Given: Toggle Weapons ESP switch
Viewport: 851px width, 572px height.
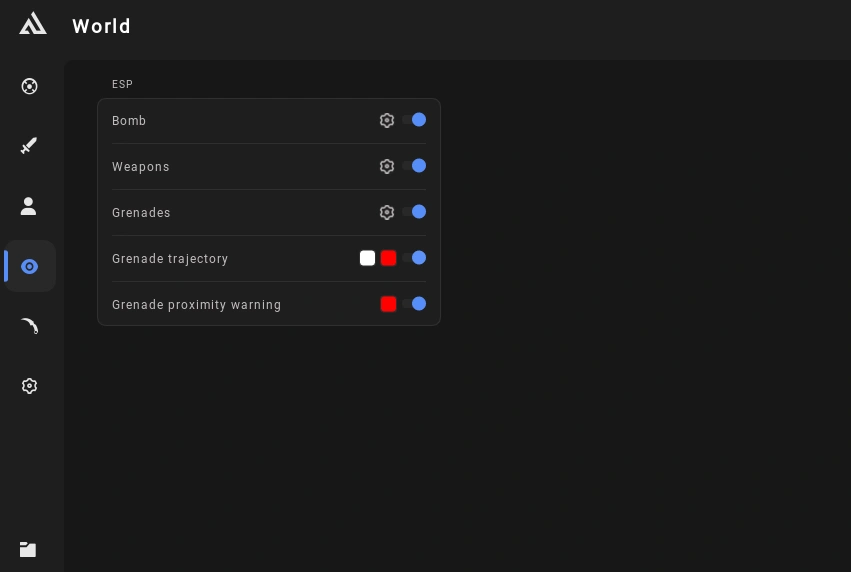Looking at the screenshot, I should click(x=414, y=166).
